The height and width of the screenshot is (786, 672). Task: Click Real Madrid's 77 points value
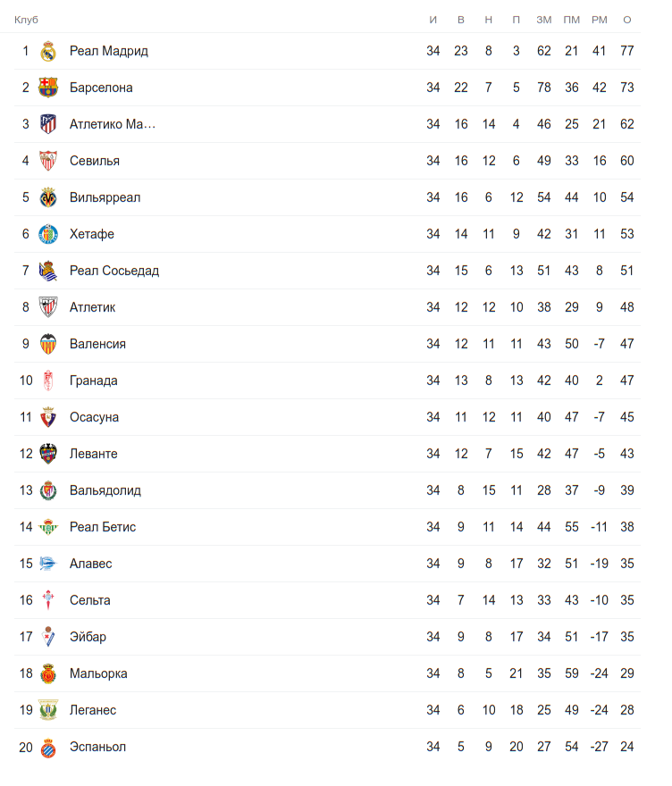pos(626,51)
